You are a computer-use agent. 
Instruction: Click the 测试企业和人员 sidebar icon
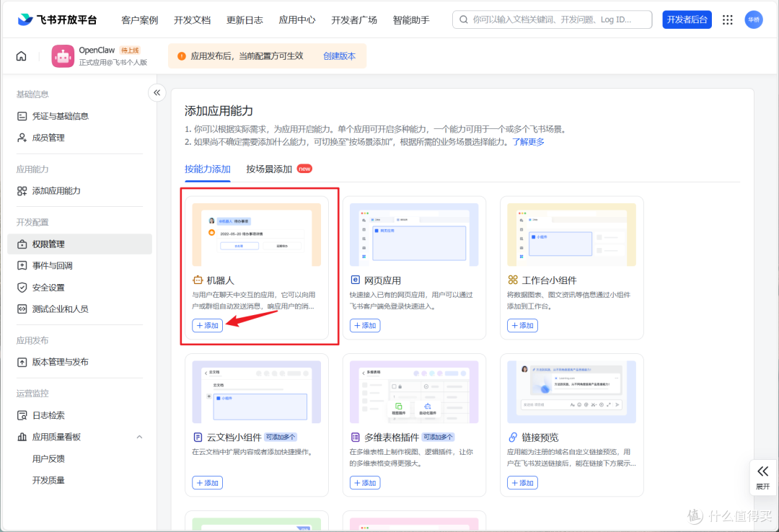[22, 309]
